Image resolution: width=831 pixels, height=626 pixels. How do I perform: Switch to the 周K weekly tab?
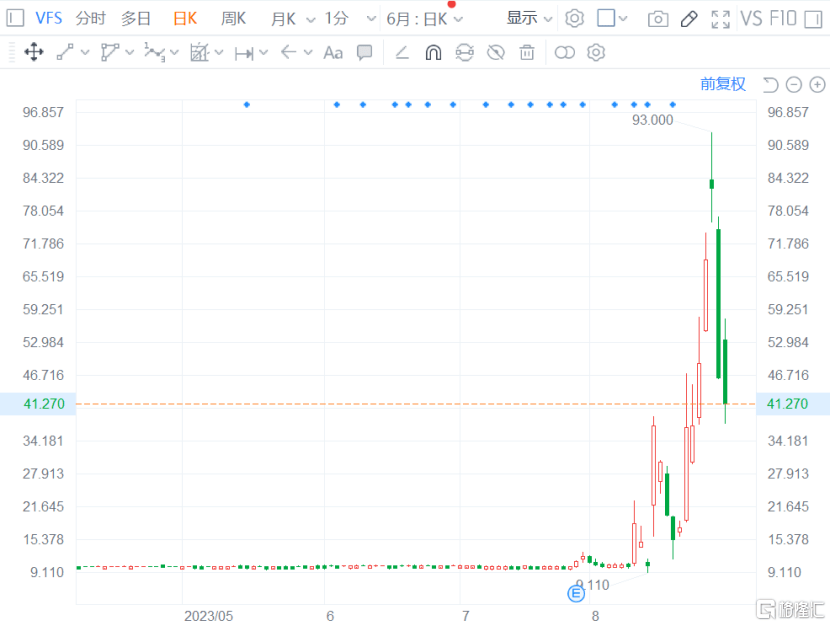pyautogui.click(x=233, y=19)
